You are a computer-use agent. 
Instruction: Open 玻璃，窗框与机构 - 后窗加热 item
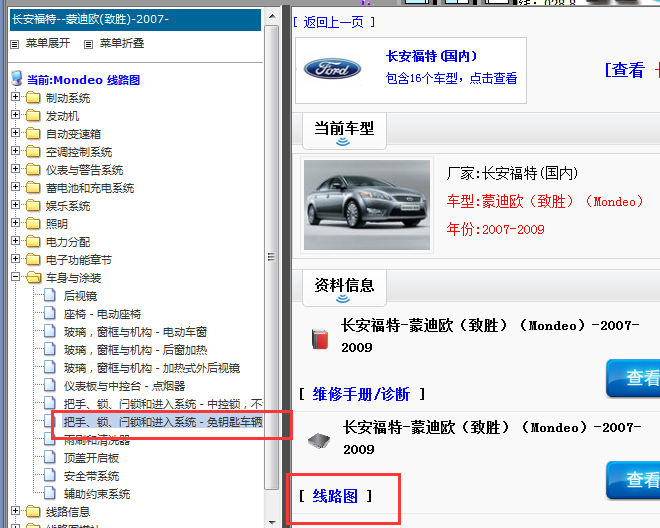click(136, 350)
